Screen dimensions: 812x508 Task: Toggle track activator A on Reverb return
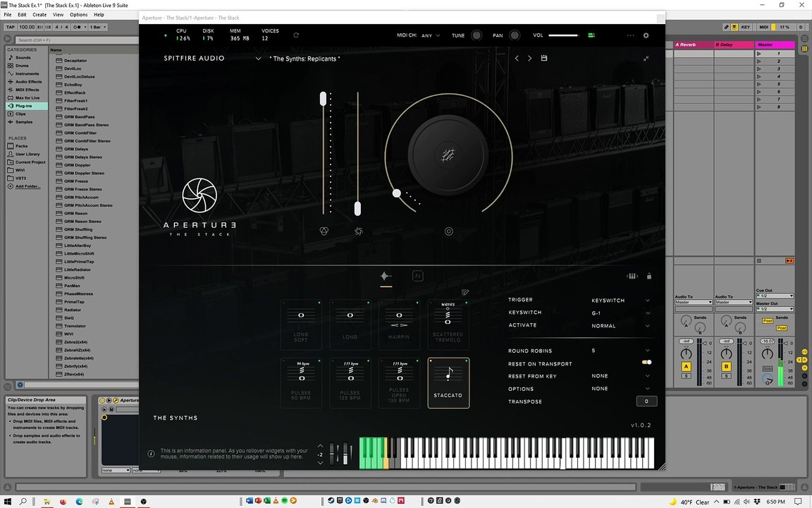pyautogui.click(x=686, y=366)
